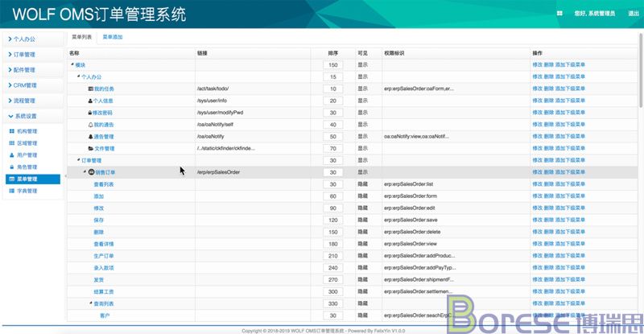Click the 区域管理 table icon in sidebar
Viewport: 644px width, 334px height.
(11, 143)
